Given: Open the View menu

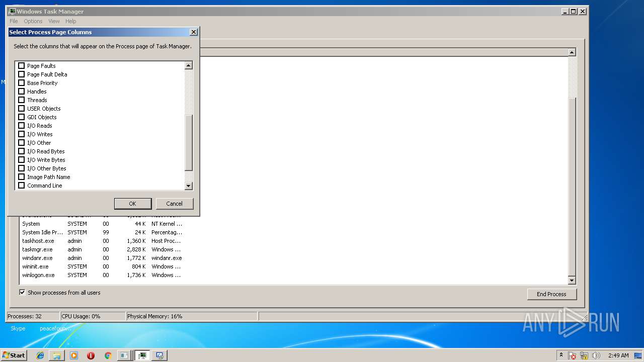Looking at the screenshot, I should tap(54, 21).
